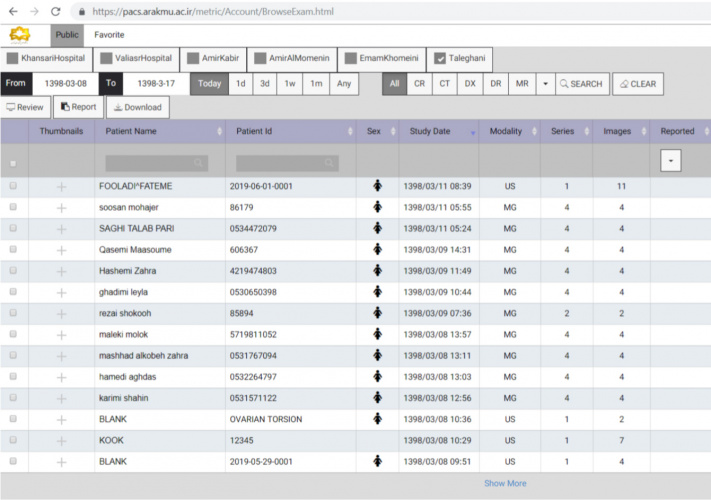Select the 1w date range option
This screenshot has width=711, height=500.
pos(290,84)
